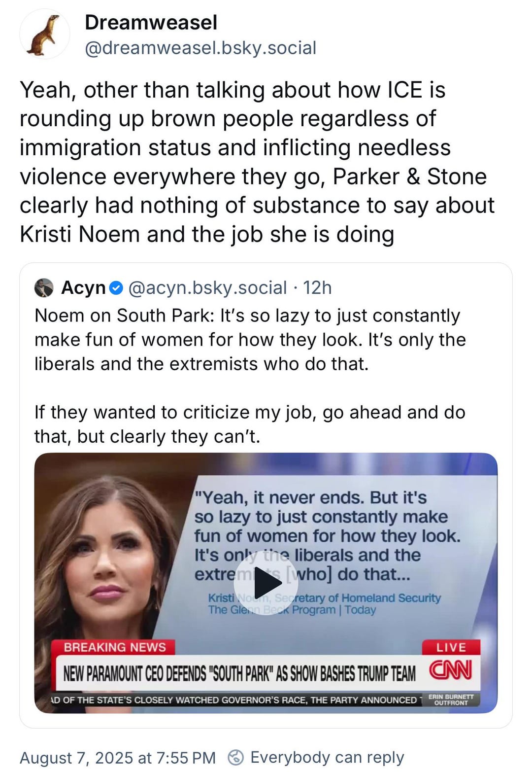Click the CNN logo in video
The width and height of the screenshot is (532, 772).
tap(451, 670)
